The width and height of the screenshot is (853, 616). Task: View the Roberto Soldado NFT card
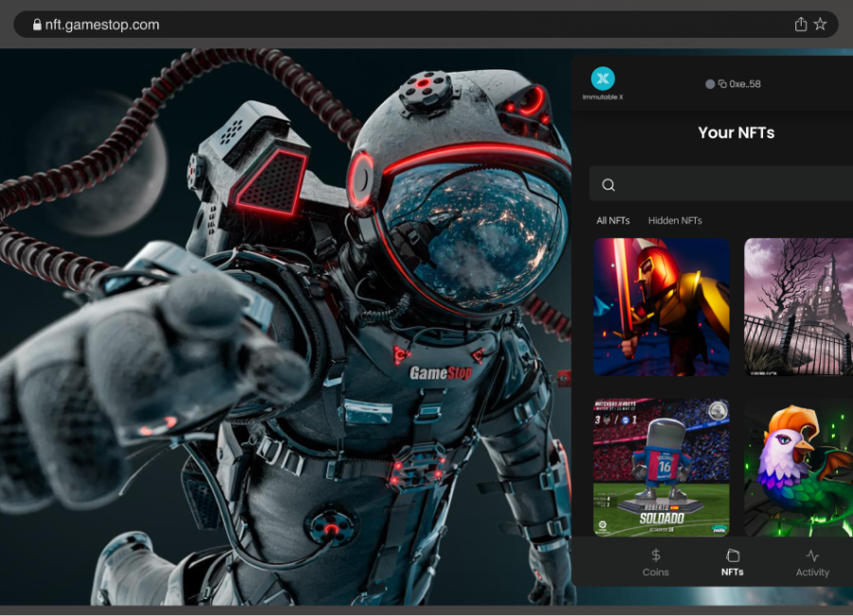(x=662, y=467)
